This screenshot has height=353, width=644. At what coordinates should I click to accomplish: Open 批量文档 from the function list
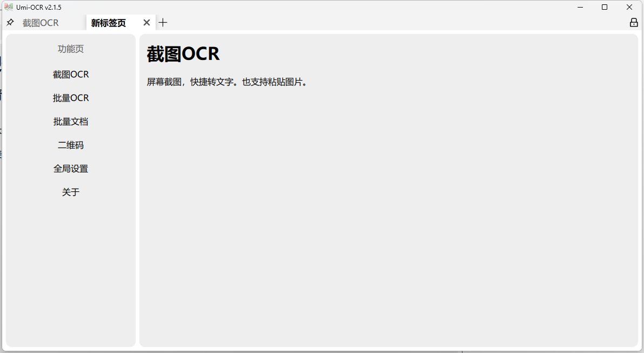tap(71, 122)
